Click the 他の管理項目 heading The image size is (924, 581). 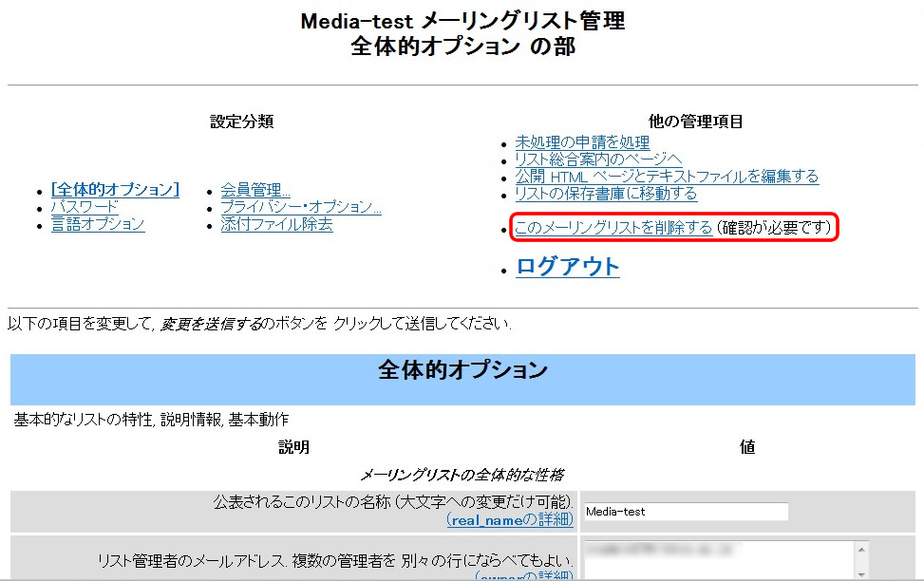pyautogui.click(x=695, y=122)
